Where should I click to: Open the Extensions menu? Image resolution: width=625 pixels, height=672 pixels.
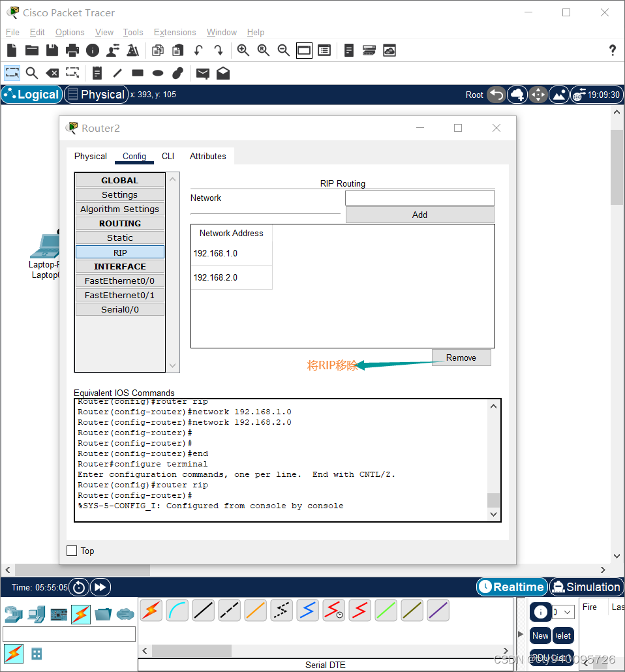click(x=175, y=32)
